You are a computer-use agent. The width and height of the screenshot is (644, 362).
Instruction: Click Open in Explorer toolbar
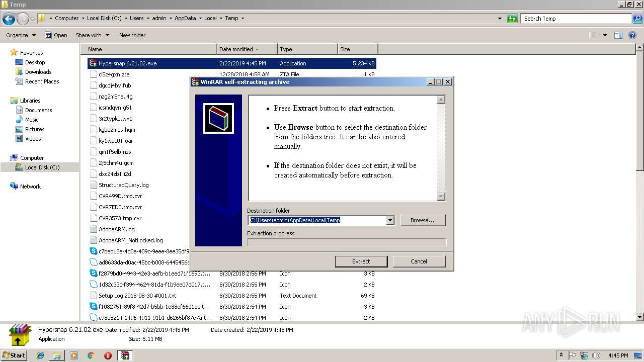pos(56,35)
